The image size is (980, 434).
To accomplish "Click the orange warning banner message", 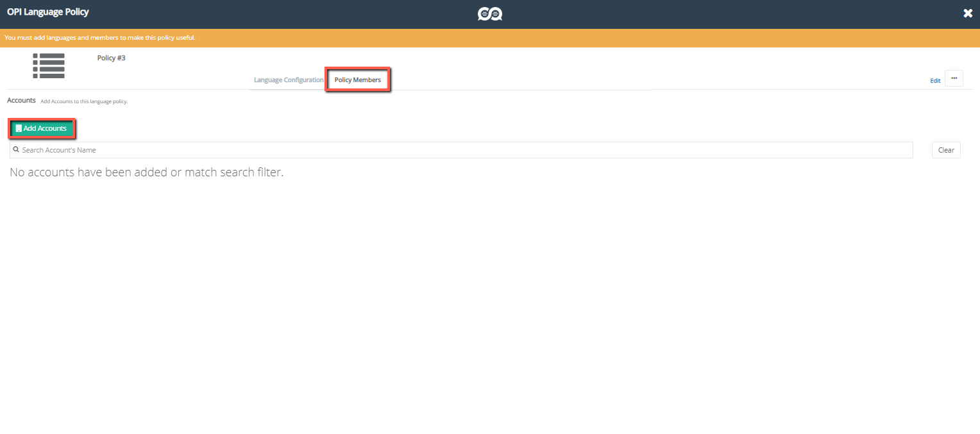I will (x=100, y=38).
